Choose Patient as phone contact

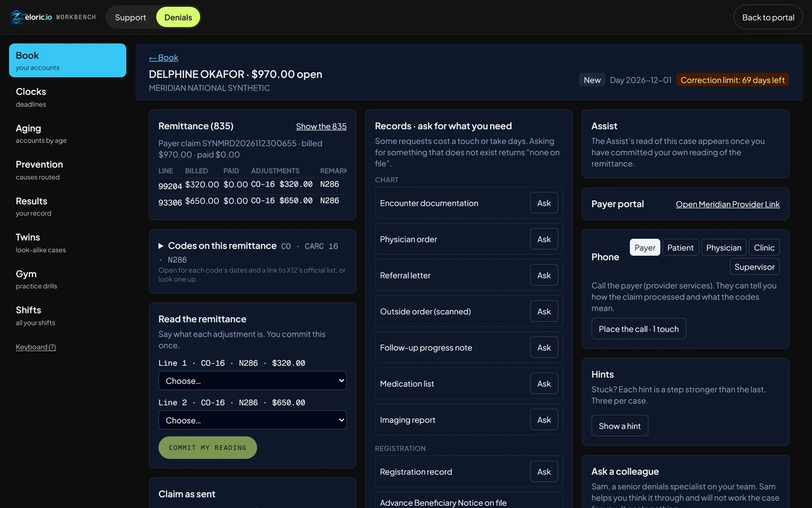tap(680, 247)
